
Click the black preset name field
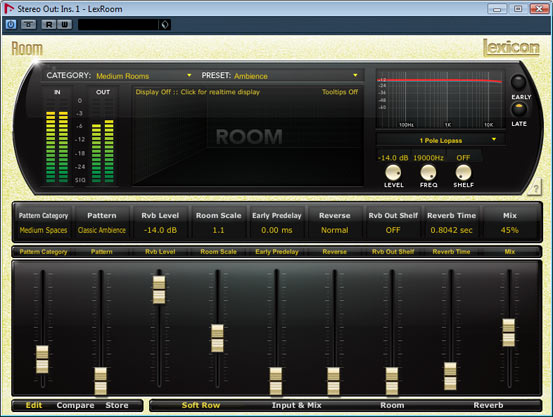pos(118,25)
